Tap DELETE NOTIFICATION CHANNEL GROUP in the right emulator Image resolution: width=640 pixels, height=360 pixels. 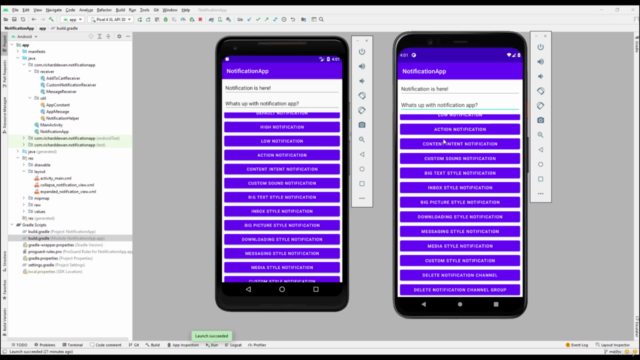tap(460, 290)
